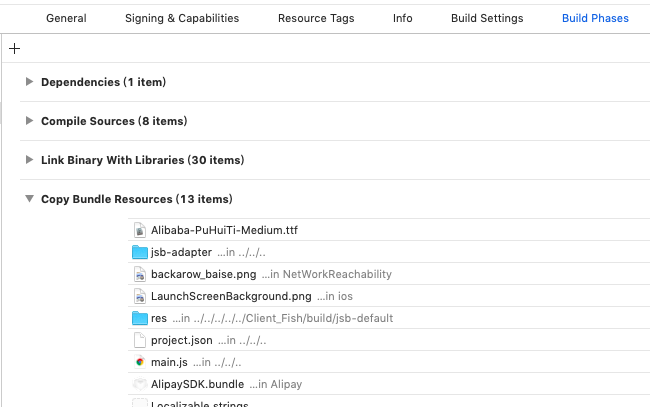The height and width of the screenshot is (407, 650).
Task: Open the Resource Tags tab
Action: point(315,18)
